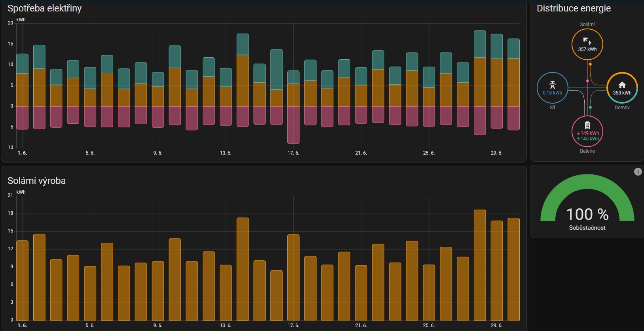Click the 149 kWh battery charge arrow value
The image size is (644, 331).
click(x=588, y=133)
